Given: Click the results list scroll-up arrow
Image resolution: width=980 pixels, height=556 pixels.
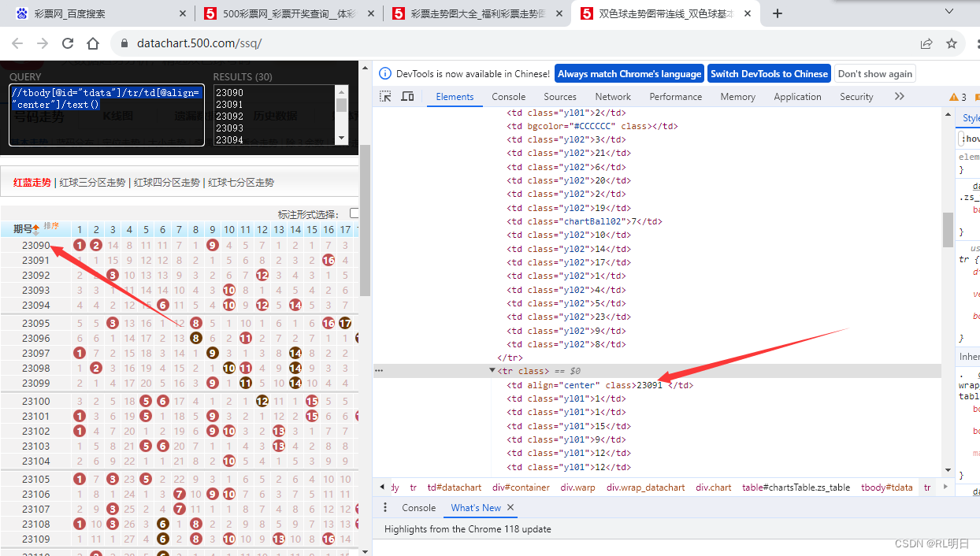Looking at the screenshot, I should [341, 91].
